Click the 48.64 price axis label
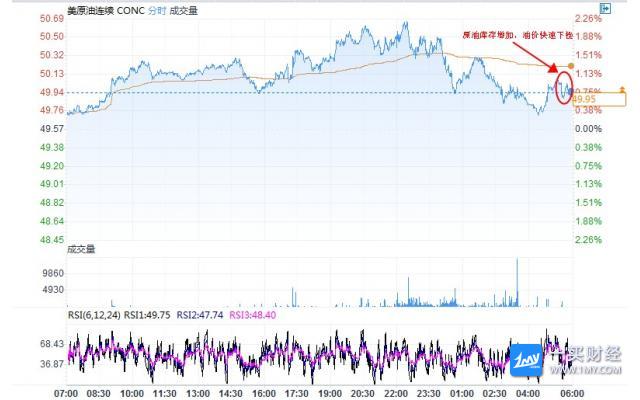This screenshot has height=400, width=640. (52, 221)
